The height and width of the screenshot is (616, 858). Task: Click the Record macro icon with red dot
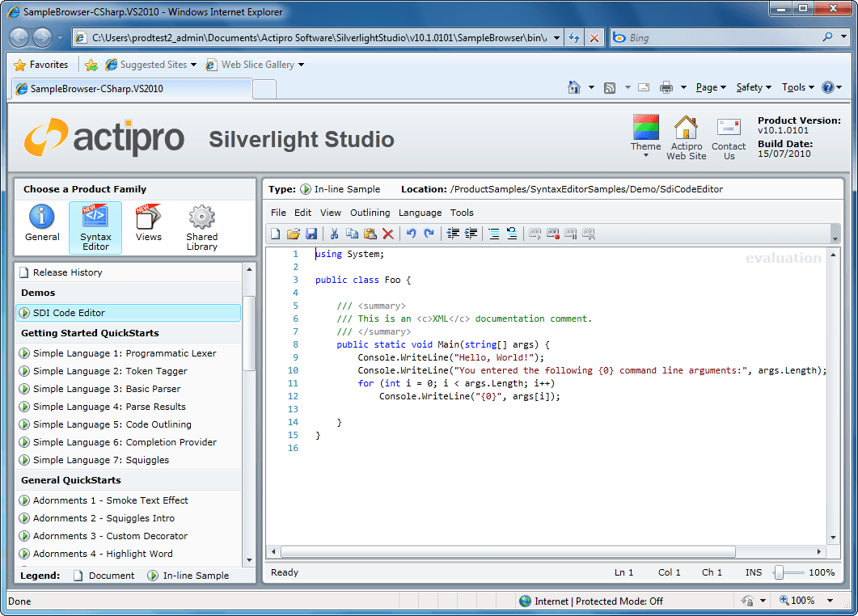pyautogui.click(x=552, y=234)
